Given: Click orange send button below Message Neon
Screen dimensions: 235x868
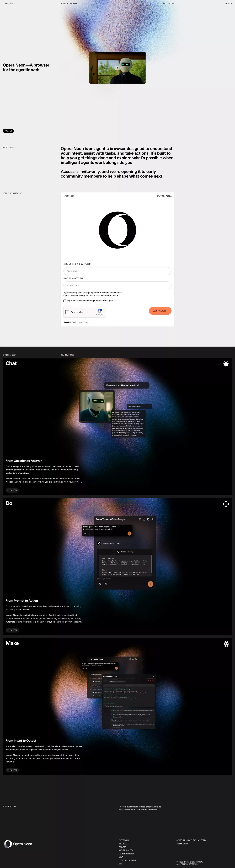Looking at the screenshot, I should (151, 584).
